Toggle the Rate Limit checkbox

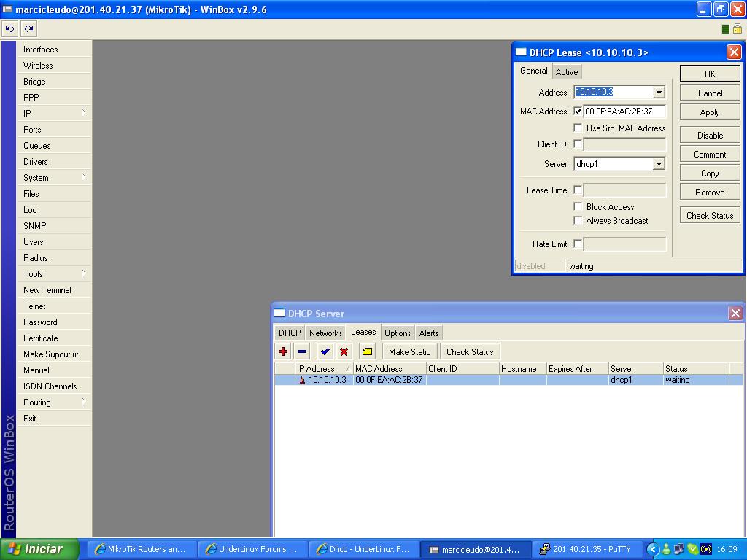click(x=578, y=244)
